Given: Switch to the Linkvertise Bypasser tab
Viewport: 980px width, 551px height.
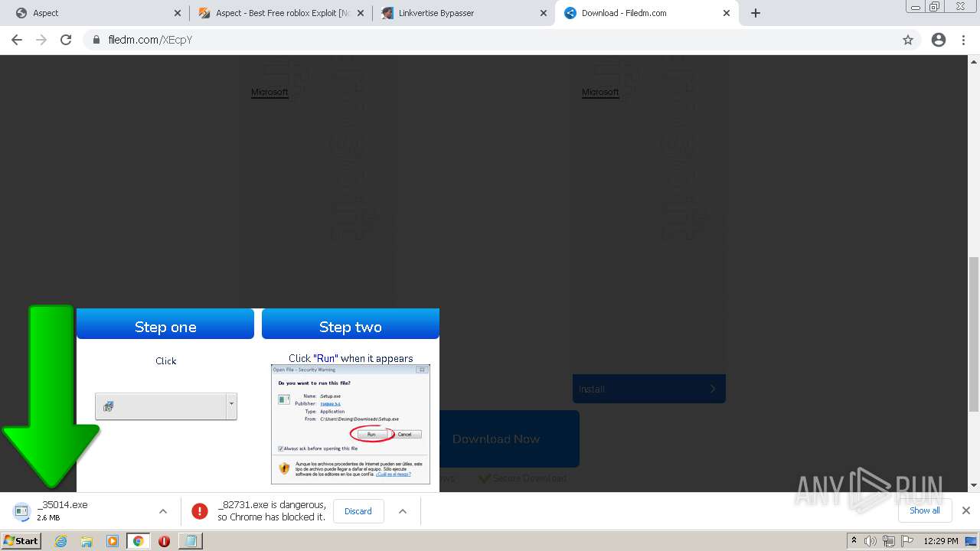Looking at the screenshot, I should tap(463, 13).
